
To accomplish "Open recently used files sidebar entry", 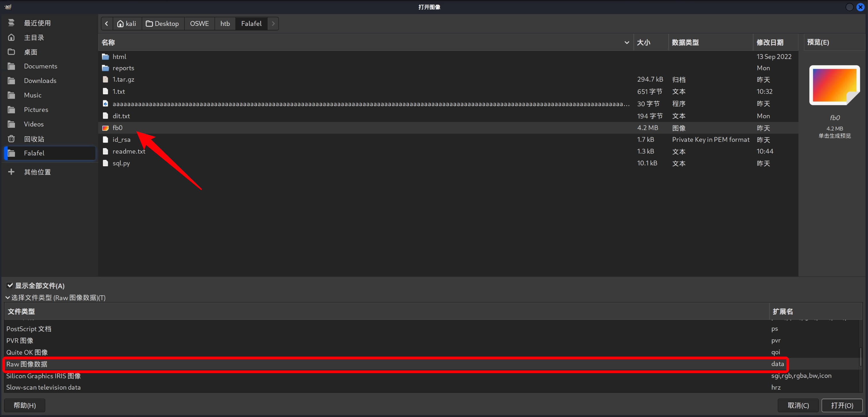I will pyautogui.click(x=37, y=23).
